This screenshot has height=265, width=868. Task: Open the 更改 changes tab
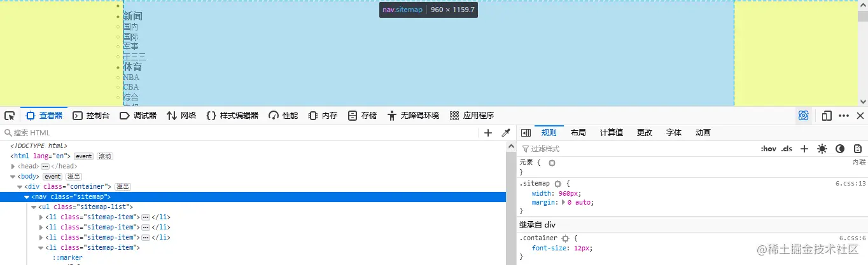(x=645, y=133)
